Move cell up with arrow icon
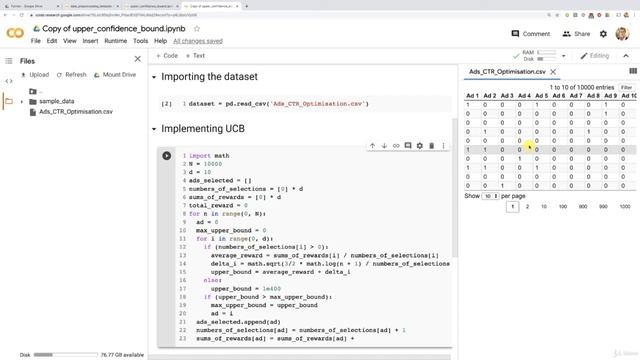Screen dimensions: 640x360 pos(372,146)
